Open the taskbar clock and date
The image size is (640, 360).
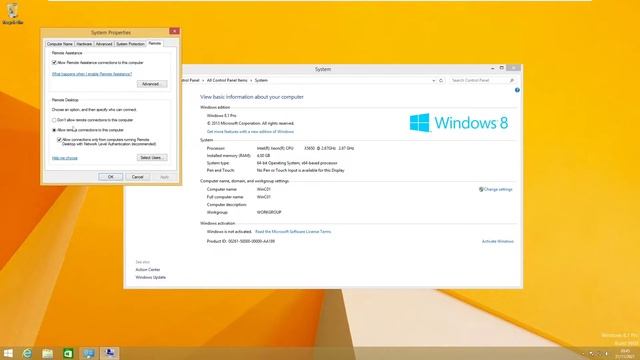pyautogui.click(x=624, y=353)
